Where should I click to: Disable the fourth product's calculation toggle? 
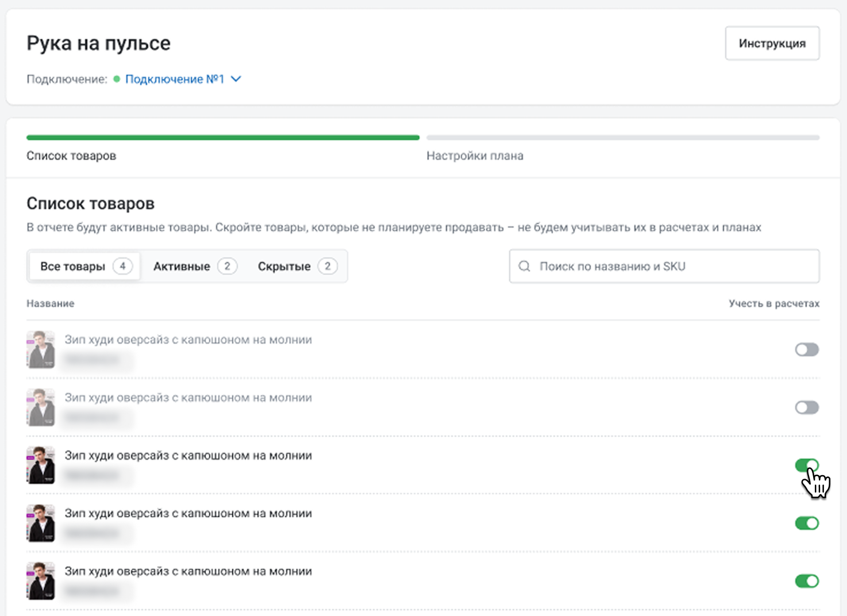[806, 523]
